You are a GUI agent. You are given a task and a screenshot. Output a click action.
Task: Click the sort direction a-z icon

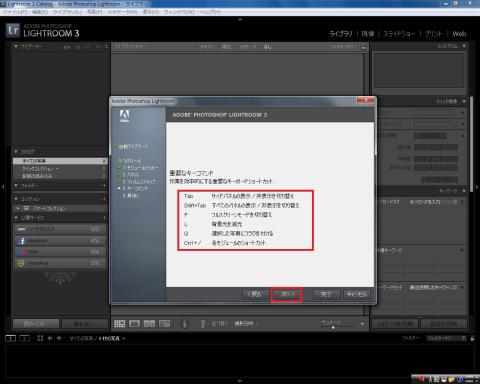tap(203, 323)
